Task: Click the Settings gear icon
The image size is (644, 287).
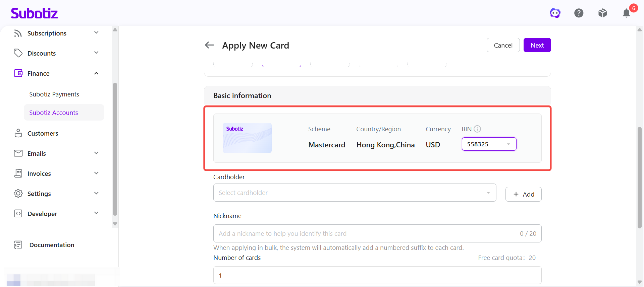Action: tap(18, 194)
